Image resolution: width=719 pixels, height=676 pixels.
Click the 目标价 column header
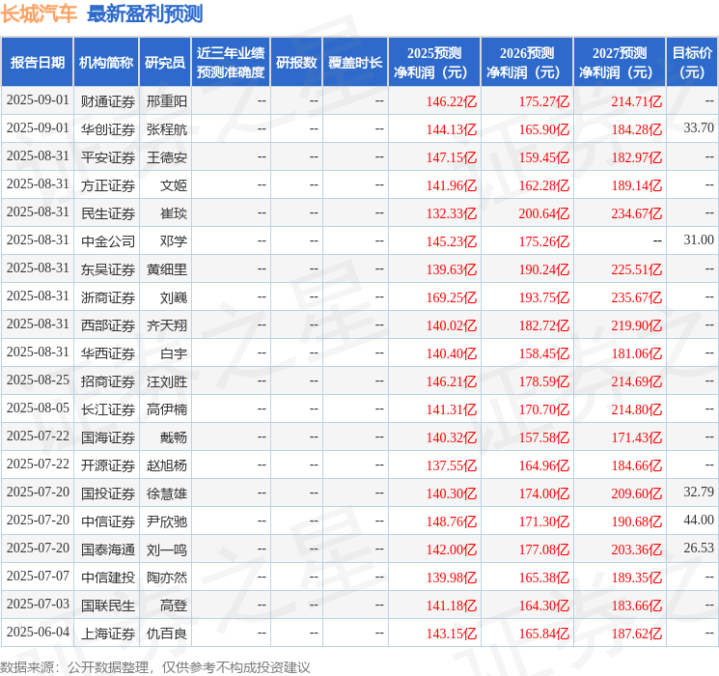pyautogui.click(x=692, y=62)
